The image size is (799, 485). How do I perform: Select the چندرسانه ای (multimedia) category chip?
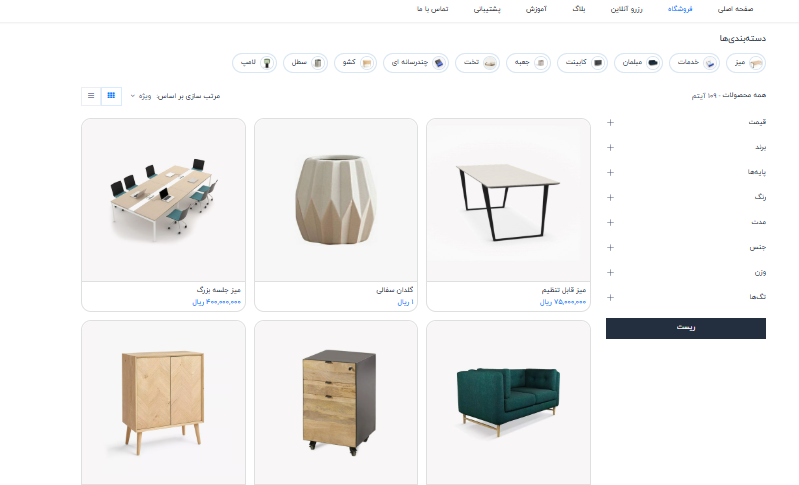tap(416, 63)
